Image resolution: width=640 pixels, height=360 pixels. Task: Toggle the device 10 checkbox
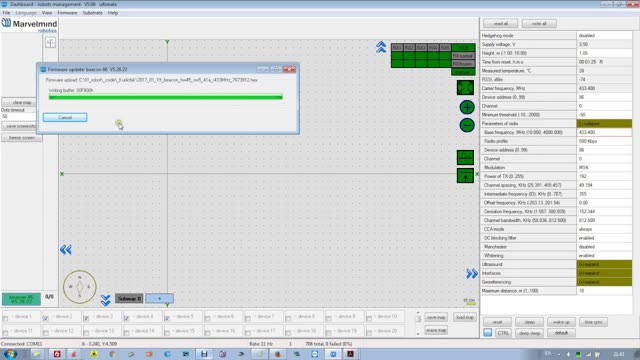tap(369, 318)
